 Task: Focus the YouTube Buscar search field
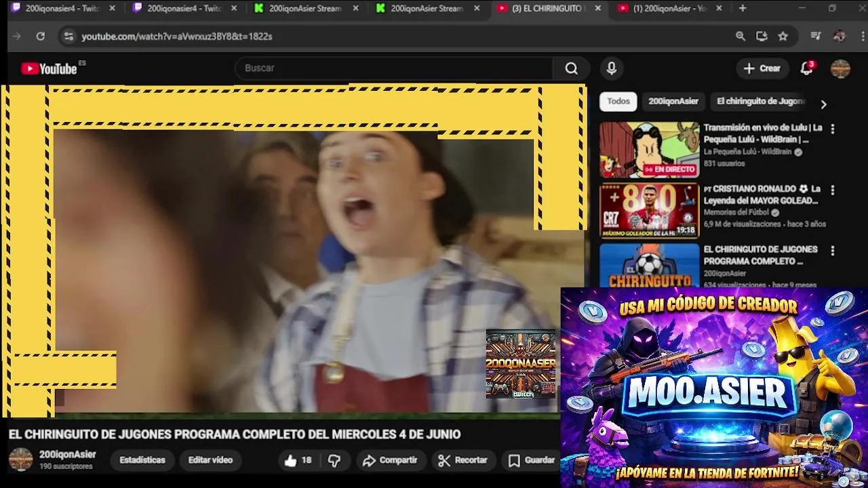395,68
